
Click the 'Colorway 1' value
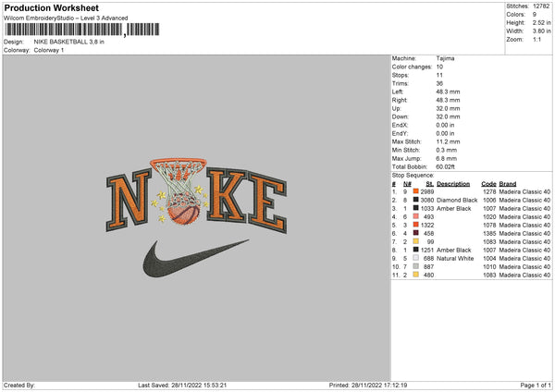[x=49, y=50]
